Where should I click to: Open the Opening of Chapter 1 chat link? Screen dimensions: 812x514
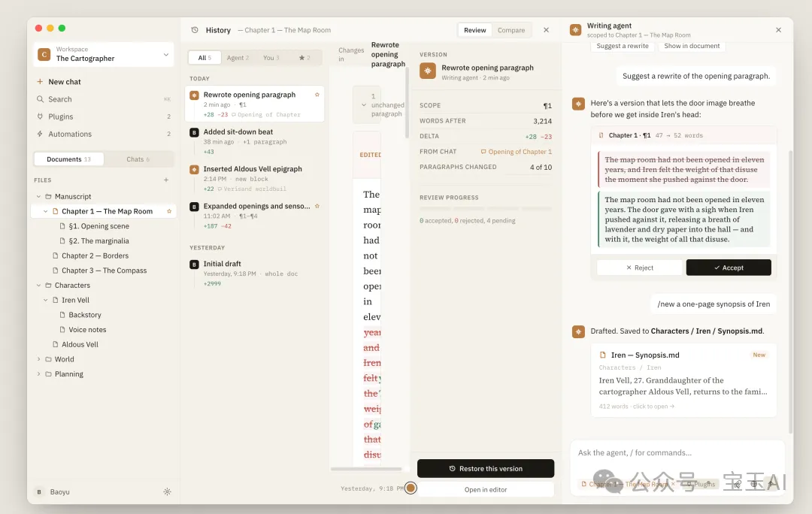(517, 152)
